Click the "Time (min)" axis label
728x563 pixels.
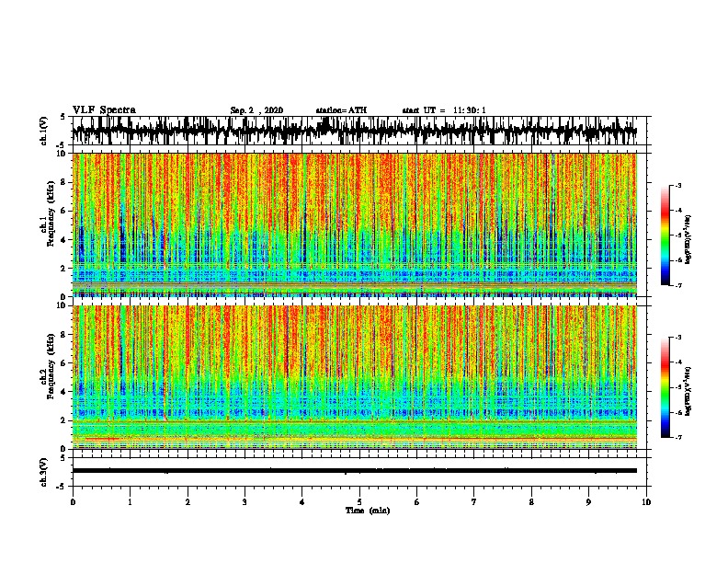click(x=368, y=511)
